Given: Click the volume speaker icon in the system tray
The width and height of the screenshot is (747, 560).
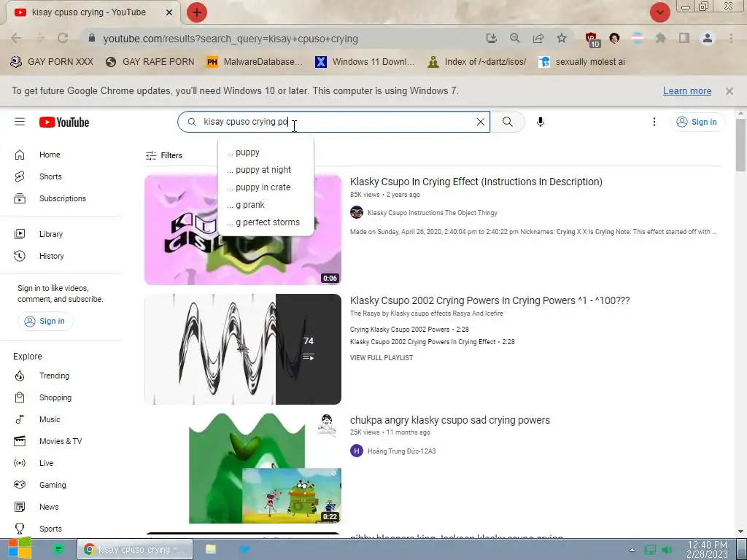Looking at the screenshot, I should coord(667,550).
